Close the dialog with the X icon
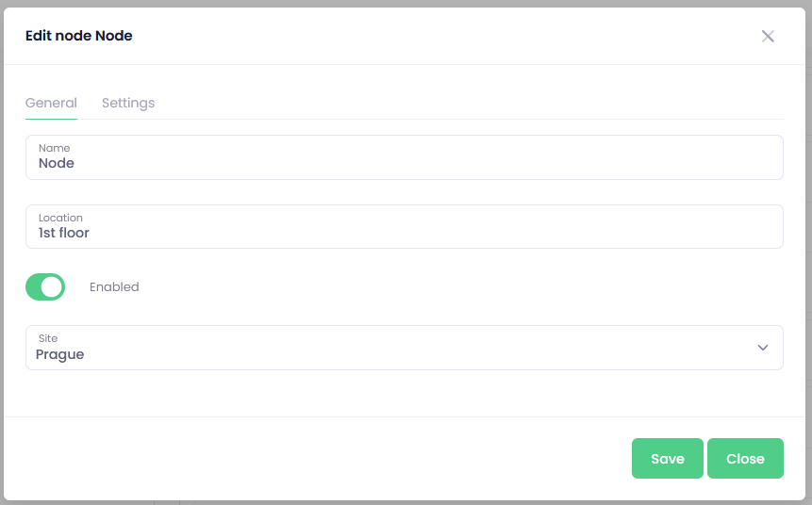 768,36
